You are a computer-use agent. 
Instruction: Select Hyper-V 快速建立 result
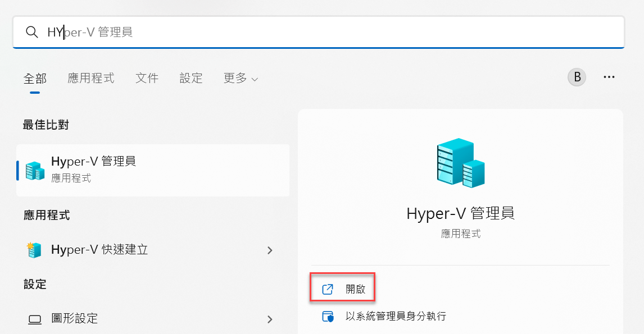(x=153, y=249)
